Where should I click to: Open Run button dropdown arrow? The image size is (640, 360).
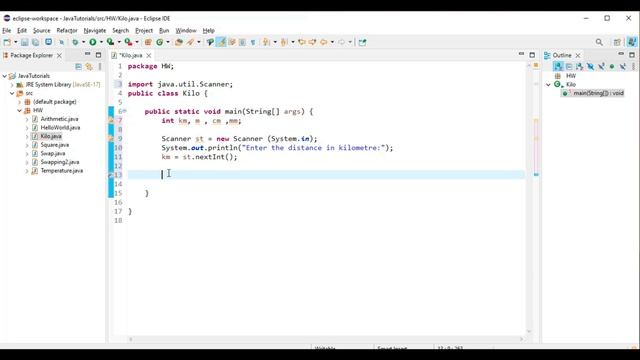point(101,42)
